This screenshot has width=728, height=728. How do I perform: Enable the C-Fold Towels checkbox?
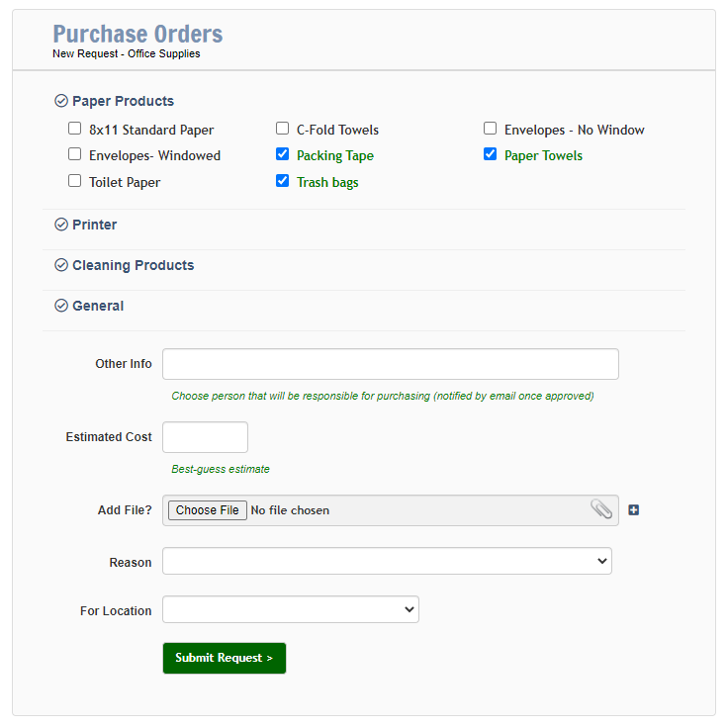(x=282, y=129)
